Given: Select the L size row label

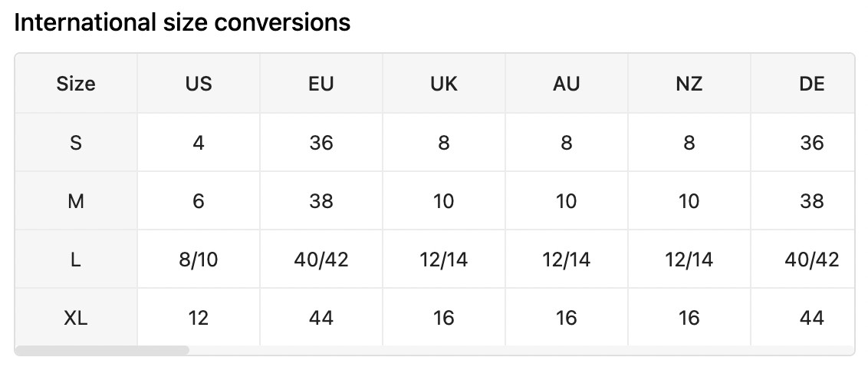Looking at the screenshot, I should point(76,260).
